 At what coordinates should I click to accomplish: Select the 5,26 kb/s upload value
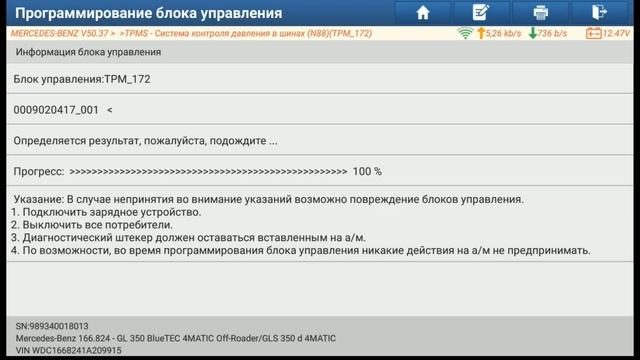pos(503,33)
